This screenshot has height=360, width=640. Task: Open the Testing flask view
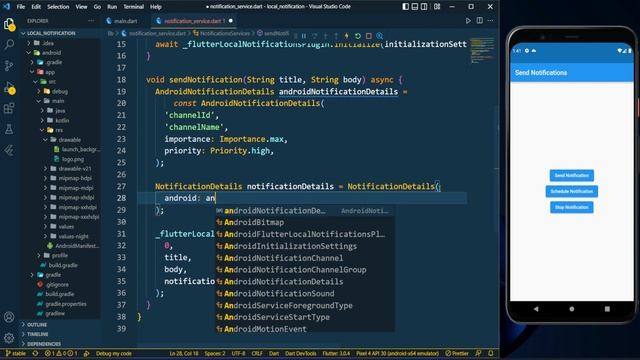pyautogui.click(x=9, y=129)
